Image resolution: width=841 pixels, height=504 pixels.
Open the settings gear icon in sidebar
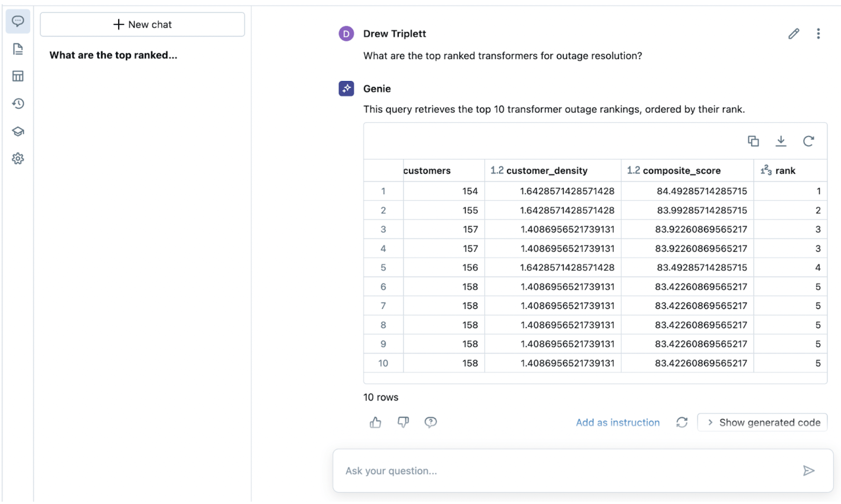[18, 159]
